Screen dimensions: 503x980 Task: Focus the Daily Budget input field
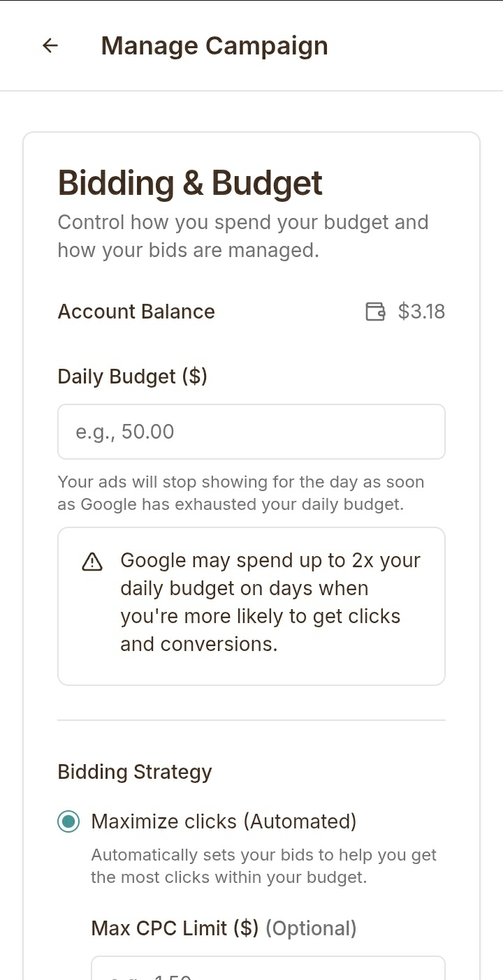(x=251, y=432)
